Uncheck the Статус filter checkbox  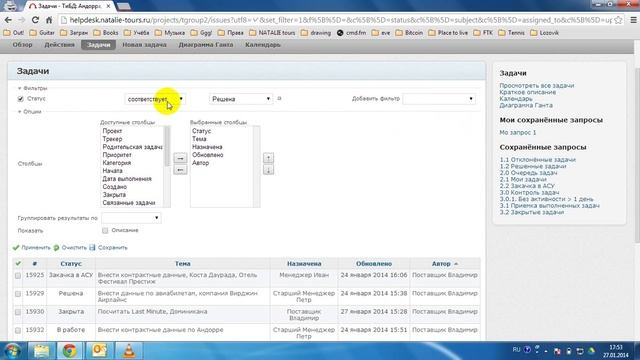pos(20,99)
